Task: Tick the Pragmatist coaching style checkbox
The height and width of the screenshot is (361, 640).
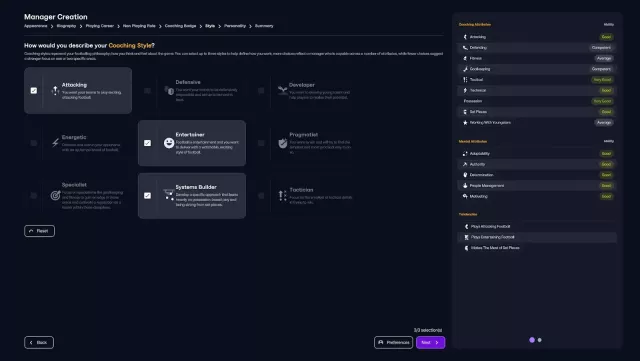Action: pos(261,143)
